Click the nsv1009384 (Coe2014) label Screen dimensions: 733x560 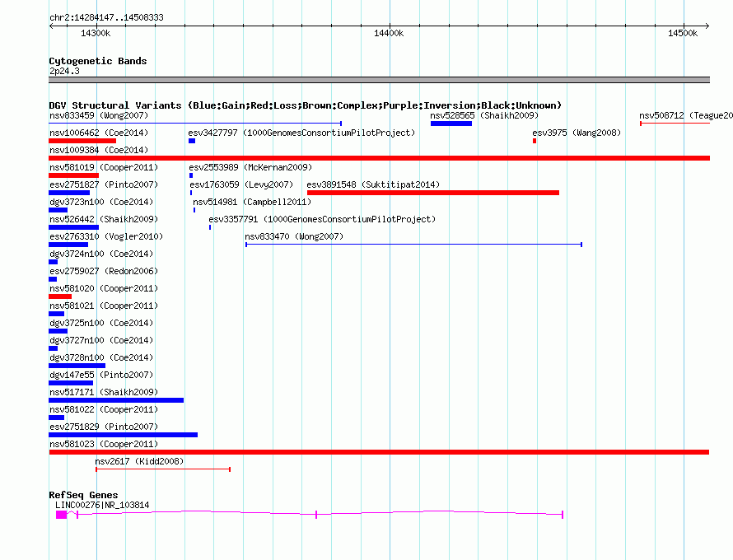coord(99,150)
